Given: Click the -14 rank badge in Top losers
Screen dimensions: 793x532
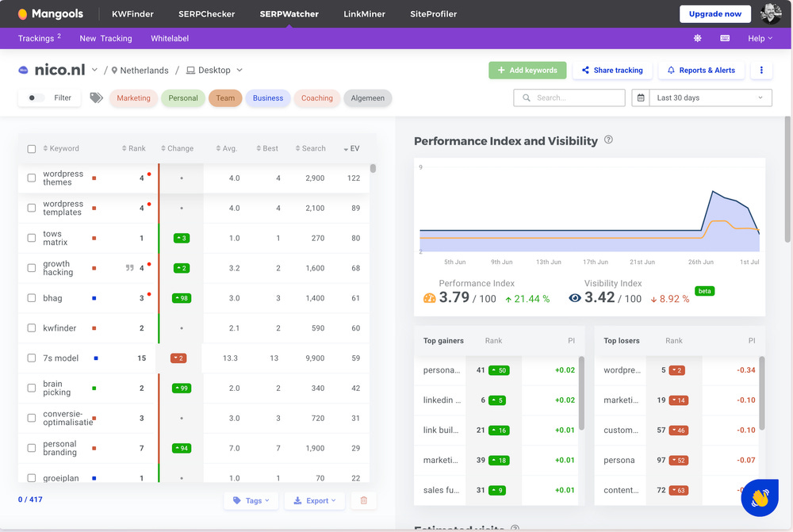Looking at the screenshot, I should pos(679,400).
